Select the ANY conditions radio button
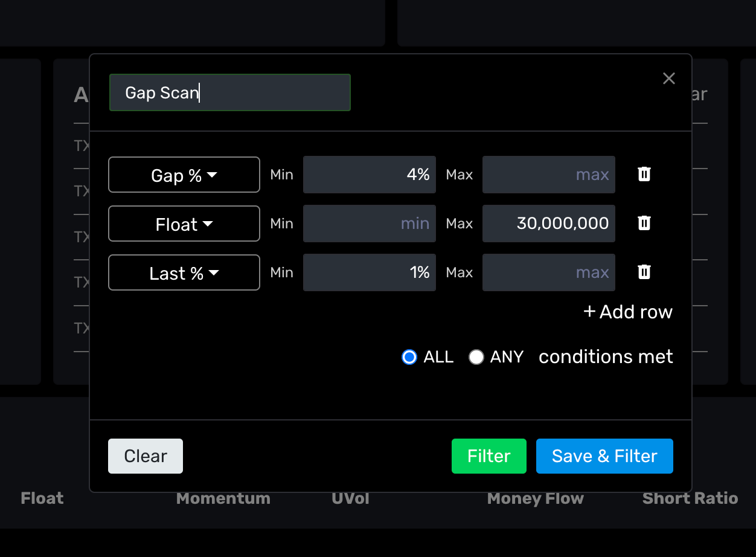756x557 pixels. click(x=476, y=357)
